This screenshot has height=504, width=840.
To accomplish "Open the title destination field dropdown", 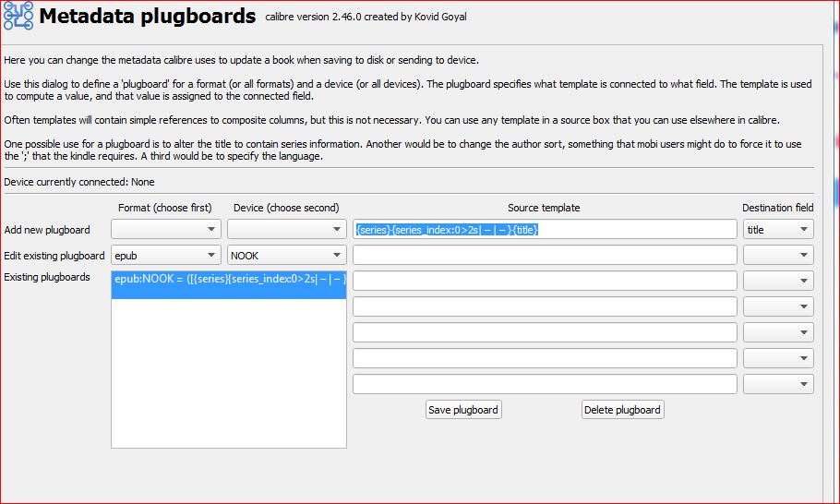I will pyautogui.click(x=778, y=229).
